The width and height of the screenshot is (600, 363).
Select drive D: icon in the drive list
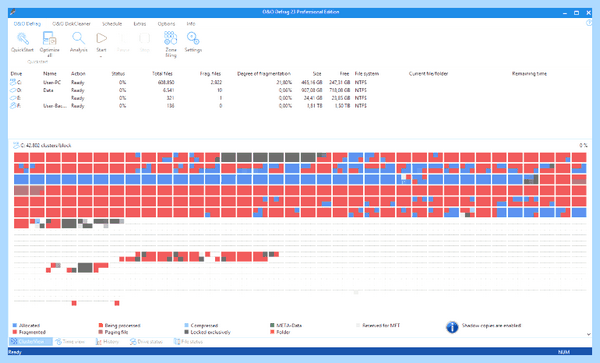tap(13, 90)
